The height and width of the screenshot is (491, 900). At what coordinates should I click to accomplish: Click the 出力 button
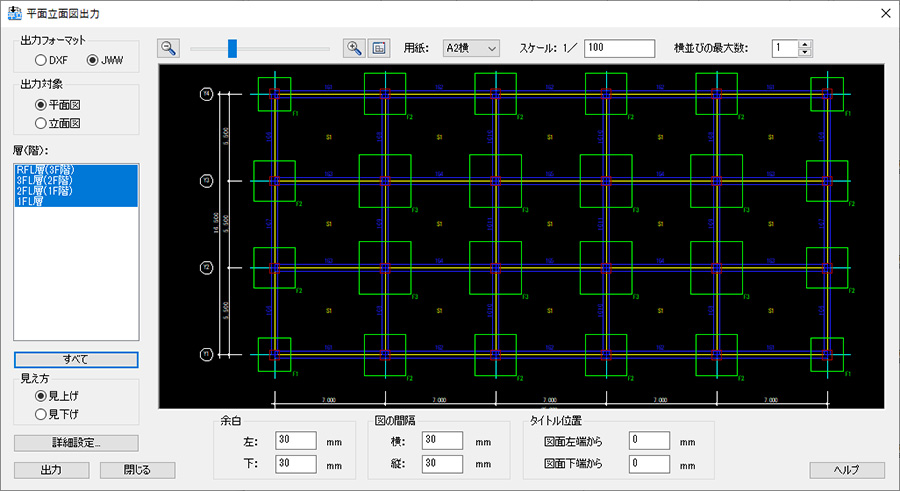51,470
